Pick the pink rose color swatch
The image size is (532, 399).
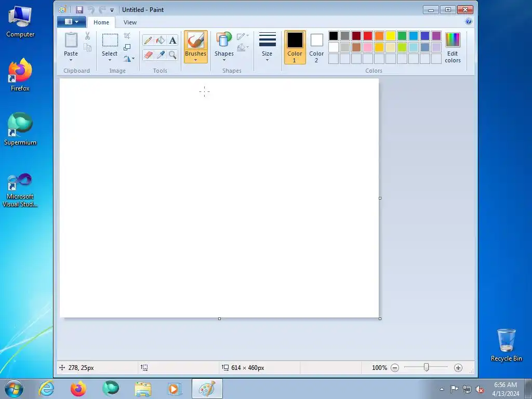368,47
